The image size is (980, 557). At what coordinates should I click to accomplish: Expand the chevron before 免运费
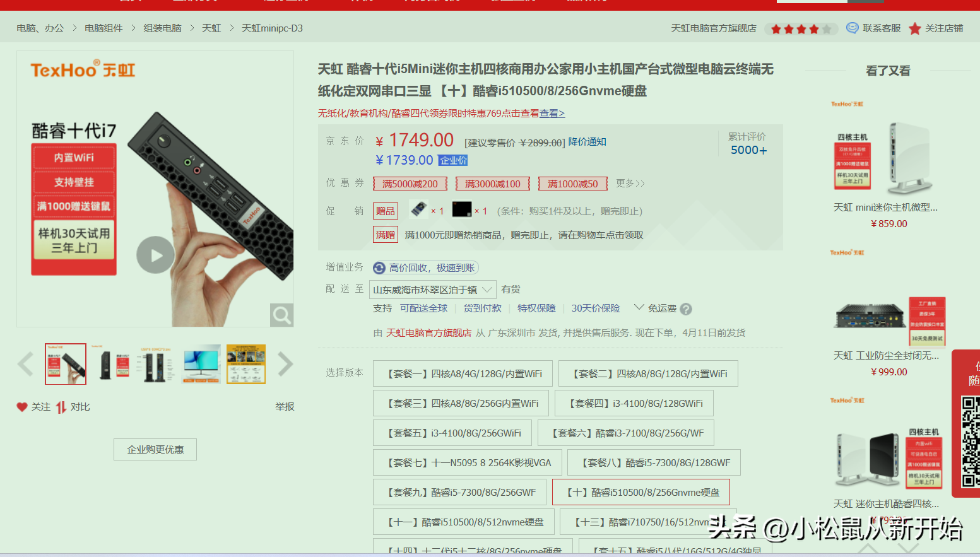click(639, 308)
